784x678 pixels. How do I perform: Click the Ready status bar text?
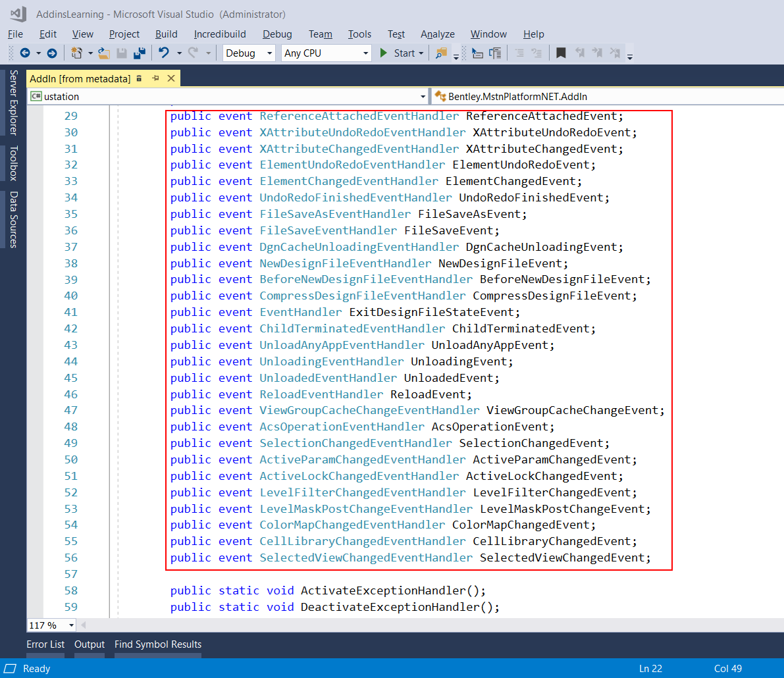click(36, 669)
